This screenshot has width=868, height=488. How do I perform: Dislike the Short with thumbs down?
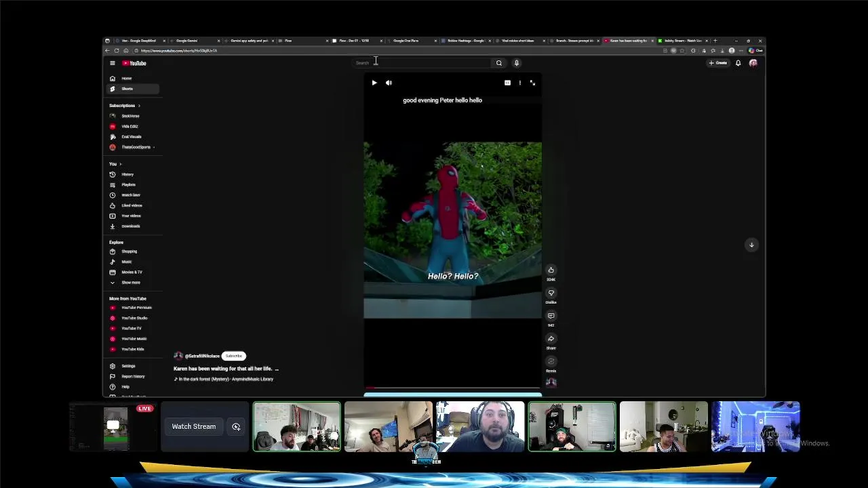tap(551, 293)
